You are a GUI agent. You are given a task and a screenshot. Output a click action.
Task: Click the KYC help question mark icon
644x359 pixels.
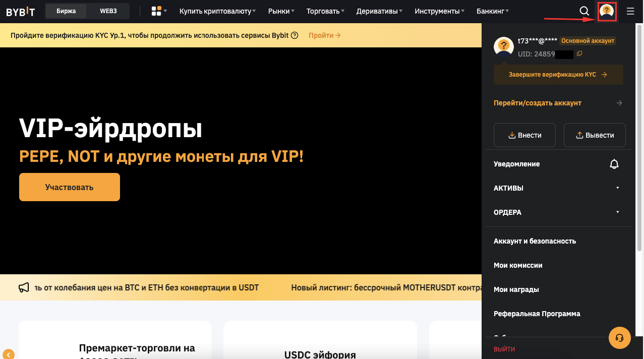coord(295,35)
